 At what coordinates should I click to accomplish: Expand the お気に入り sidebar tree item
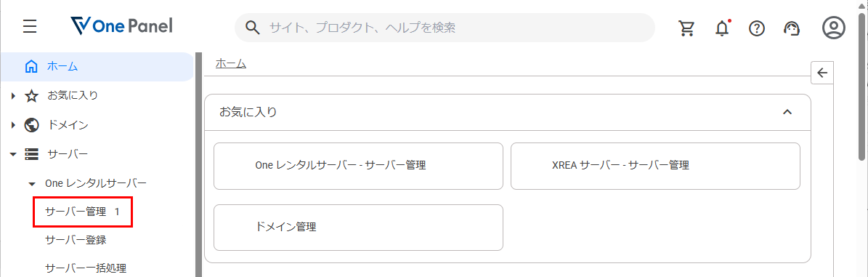(x=13, y=96)
